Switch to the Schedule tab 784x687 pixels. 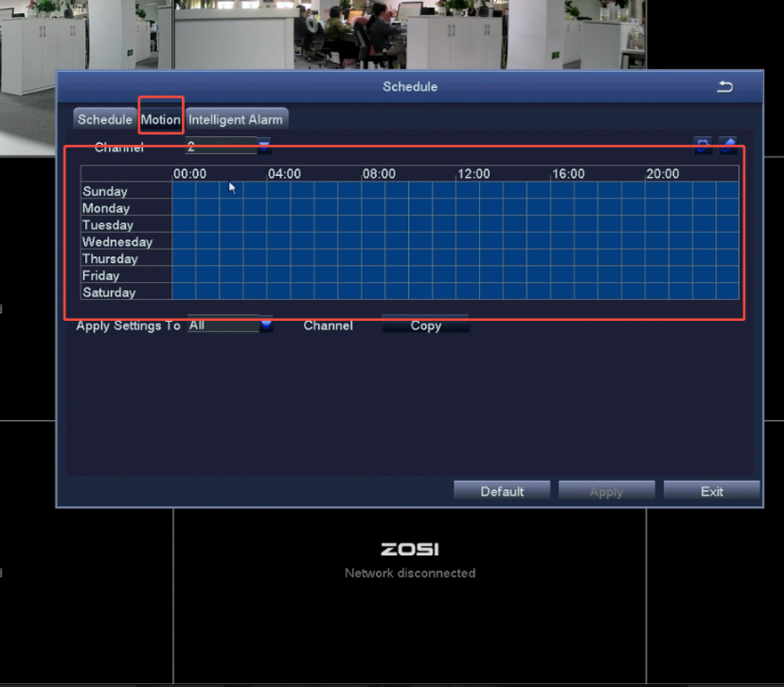[104, 119]
